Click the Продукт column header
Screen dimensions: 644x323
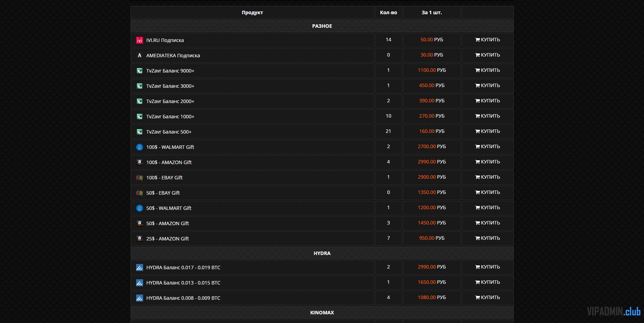point(252,12)
